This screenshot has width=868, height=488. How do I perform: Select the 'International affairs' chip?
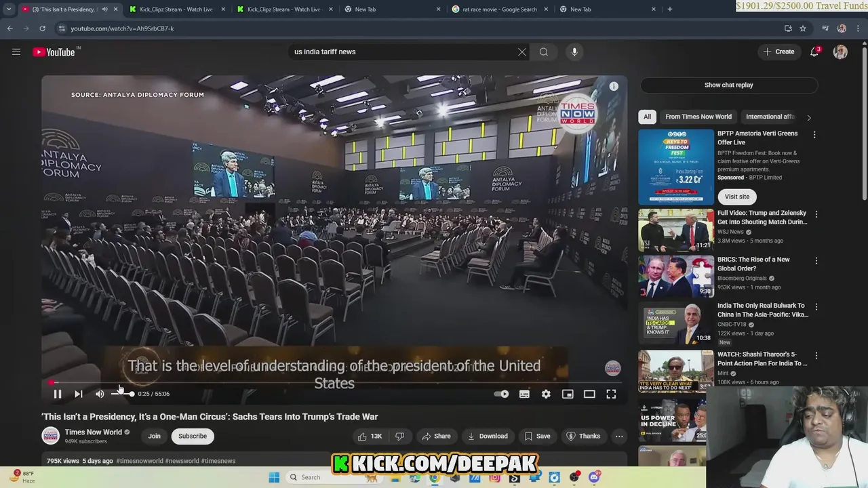(x=769, y=117)
